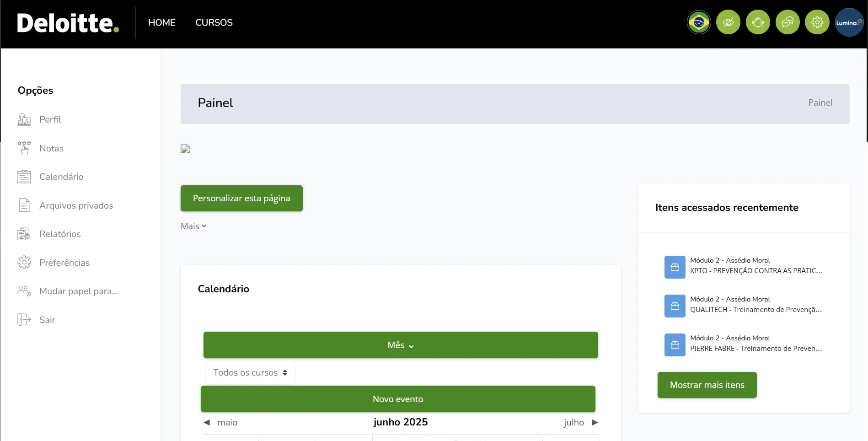Click the broken image placeholder below Painel
868x441 pixels.
(185, 149)
